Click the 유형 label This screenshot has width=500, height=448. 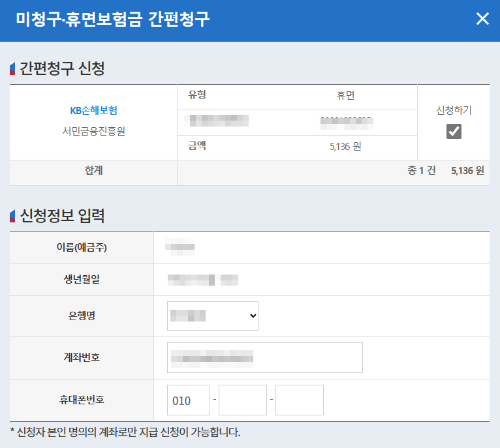pos(197,95)
